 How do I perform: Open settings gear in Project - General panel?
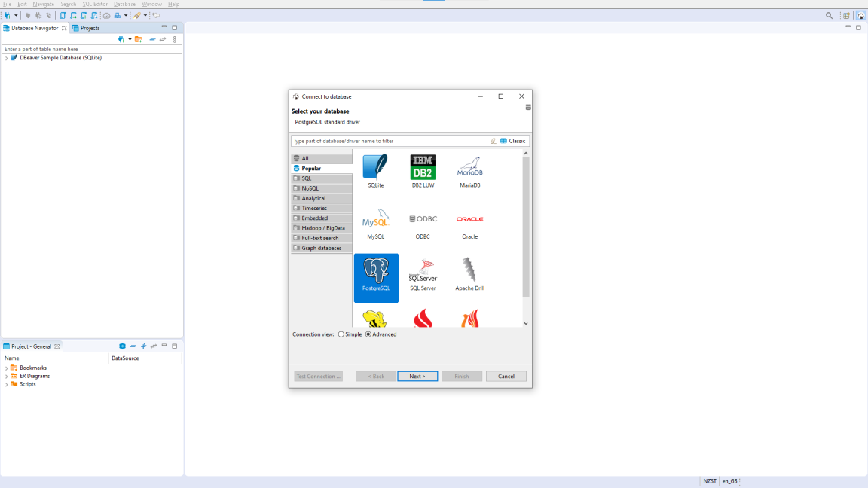(x=122, y=346)
